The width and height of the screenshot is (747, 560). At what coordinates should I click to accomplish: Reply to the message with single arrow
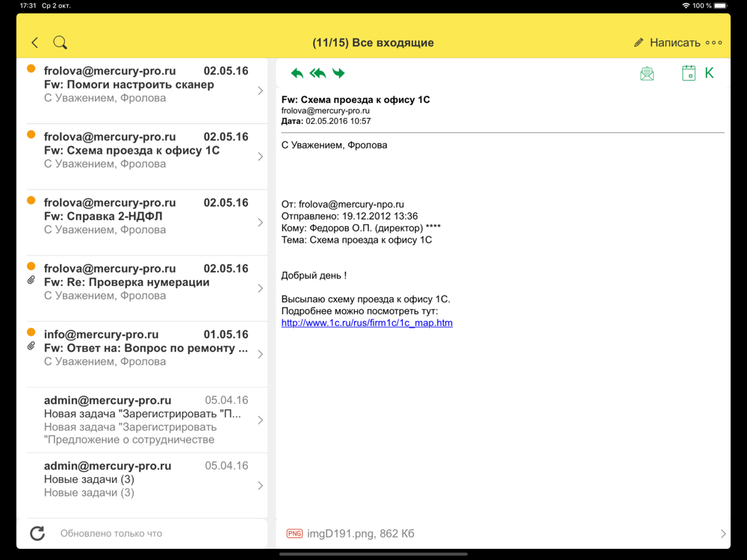[297, 73]
